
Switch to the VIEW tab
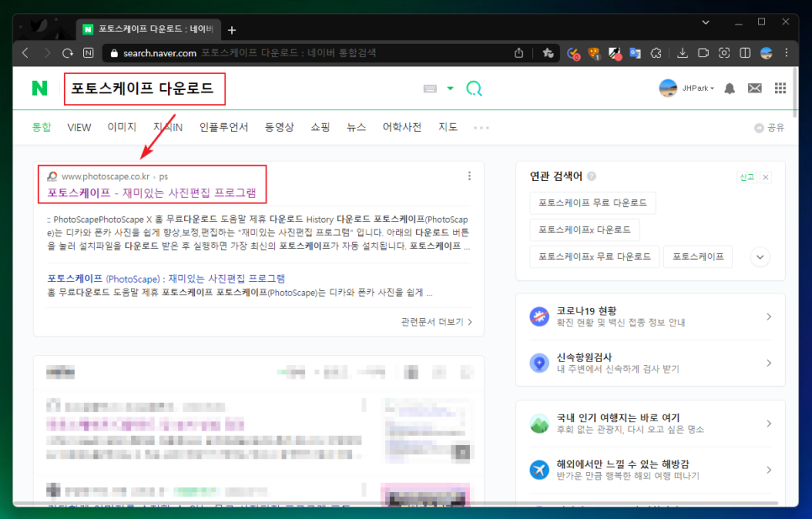coord(79,127)
